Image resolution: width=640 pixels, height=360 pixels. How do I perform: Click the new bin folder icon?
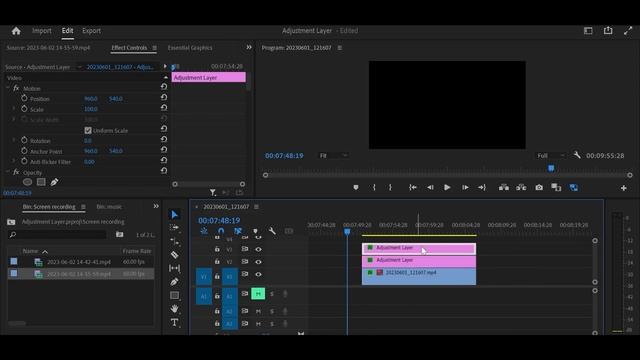(119, 234)
